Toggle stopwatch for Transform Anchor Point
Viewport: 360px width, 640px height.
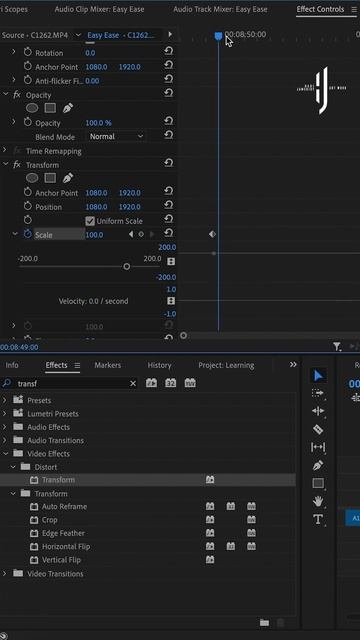(x=28, y=192)
